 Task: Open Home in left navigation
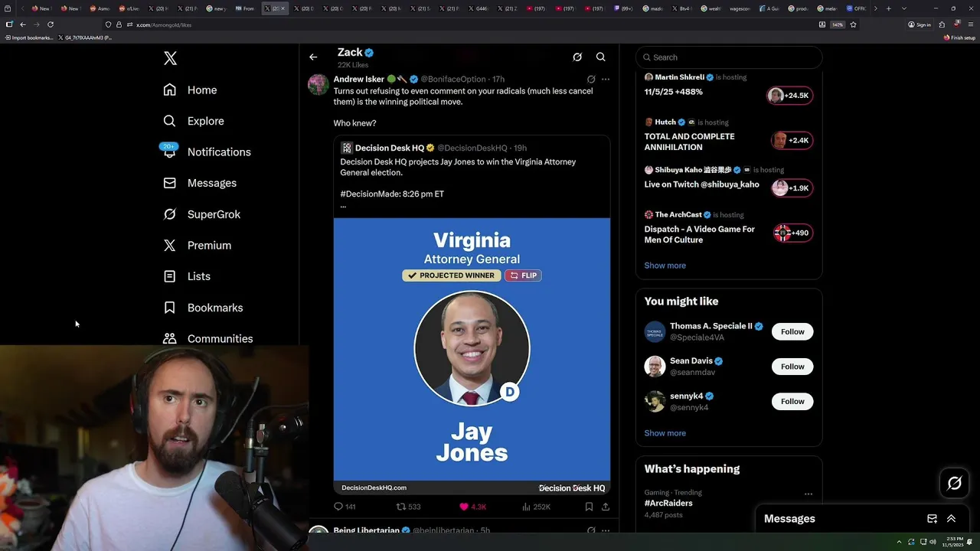[x=190, y=90]
